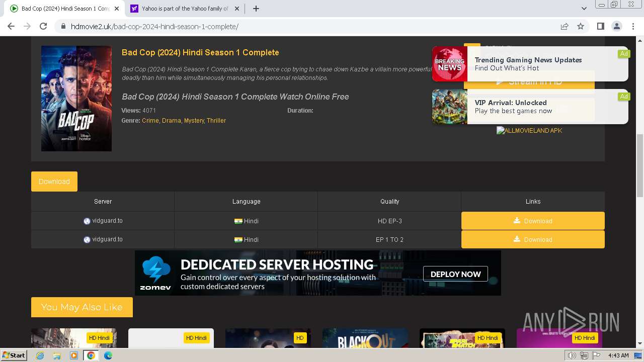
Task: Open the ALLMOVIELAND APK link
Action: (x=529, y=130)
